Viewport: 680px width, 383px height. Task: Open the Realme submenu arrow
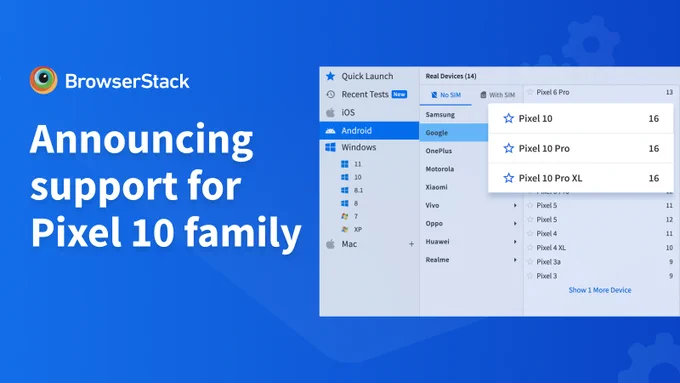click(515, 260)
